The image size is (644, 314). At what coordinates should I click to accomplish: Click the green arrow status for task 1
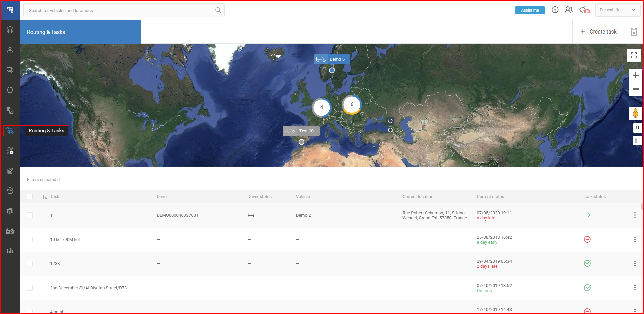[587, 215]
